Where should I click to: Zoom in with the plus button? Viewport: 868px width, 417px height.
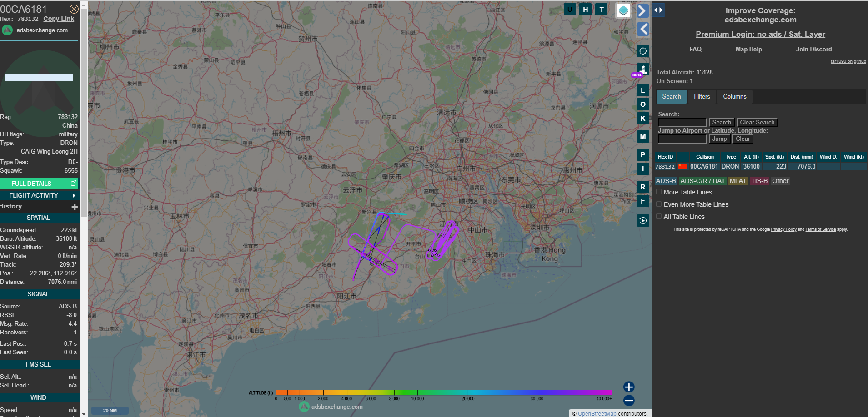coord(629,387)
